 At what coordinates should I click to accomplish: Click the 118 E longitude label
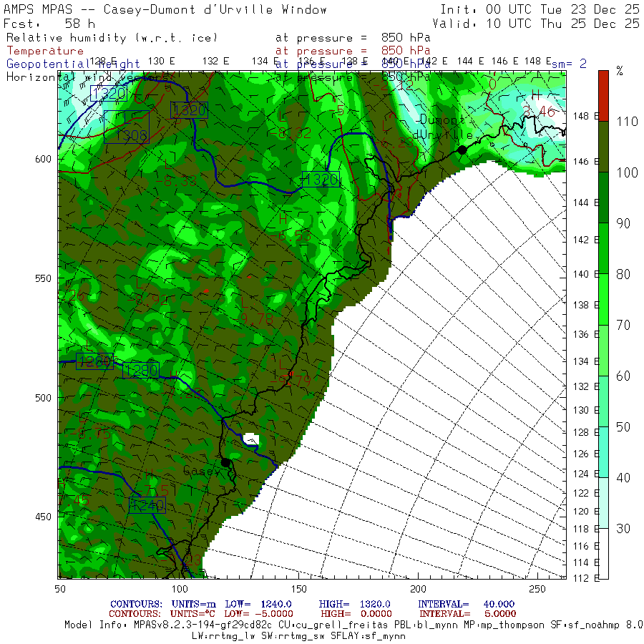[586, 529]
